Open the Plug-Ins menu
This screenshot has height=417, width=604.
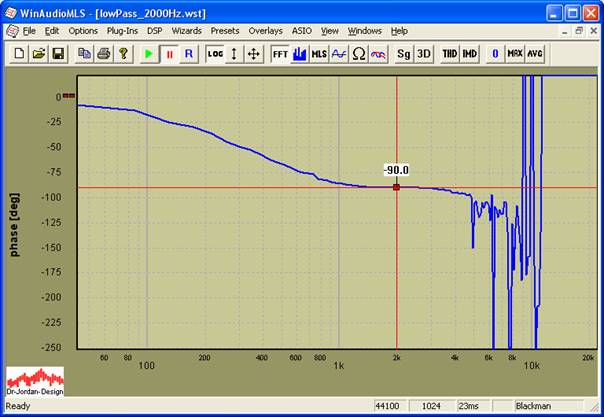click(122, 31)
